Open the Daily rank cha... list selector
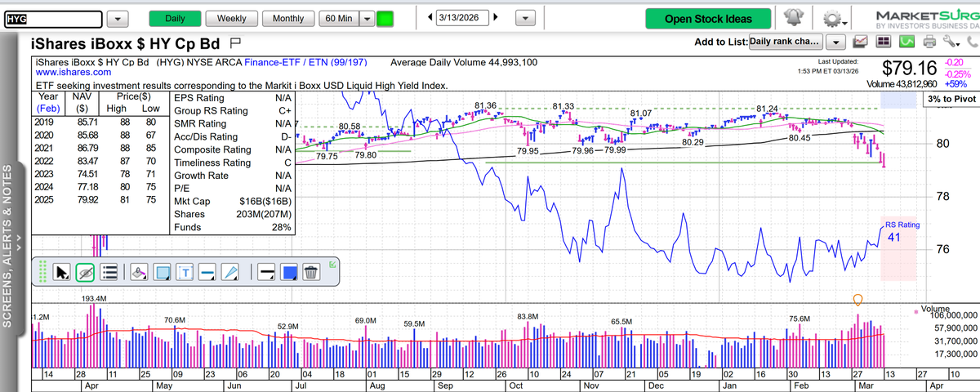This screenshot has width=980, height=392. pos(784,42)
